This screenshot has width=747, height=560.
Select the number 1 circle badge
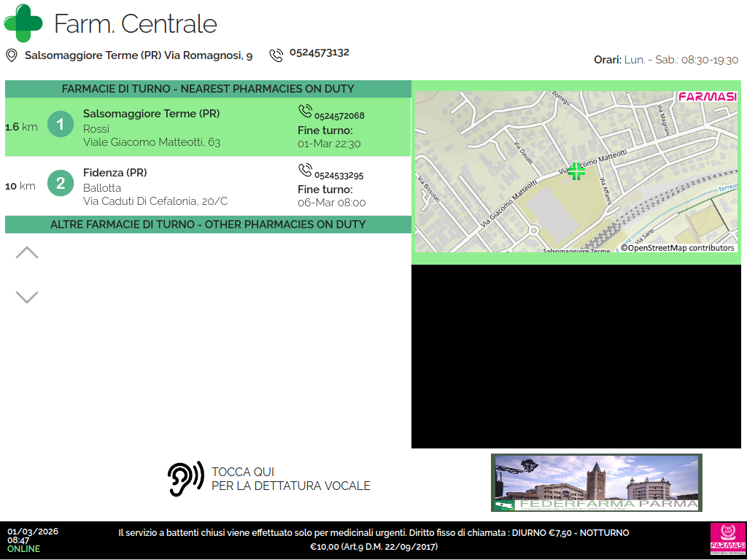61,125
